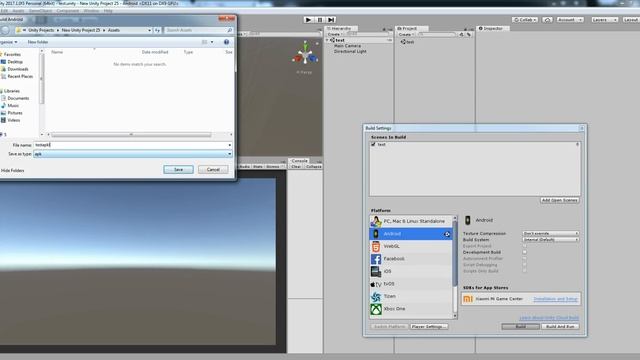
Task: Open the Build System dropdown
Action: (551, 240)
